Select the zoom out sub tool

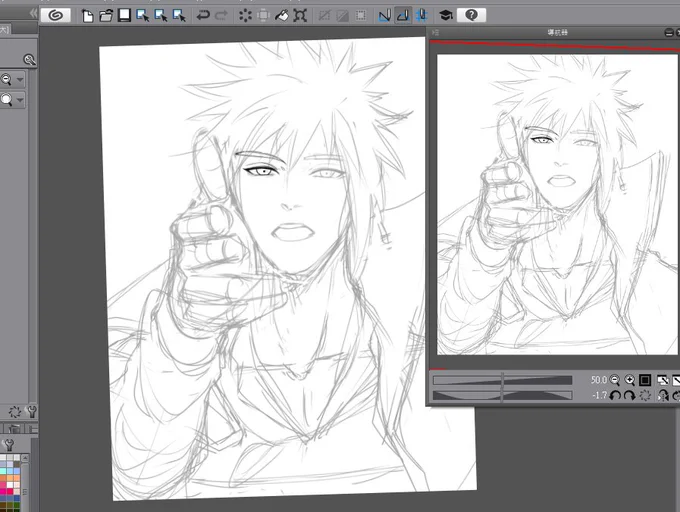tap(7, 80)
